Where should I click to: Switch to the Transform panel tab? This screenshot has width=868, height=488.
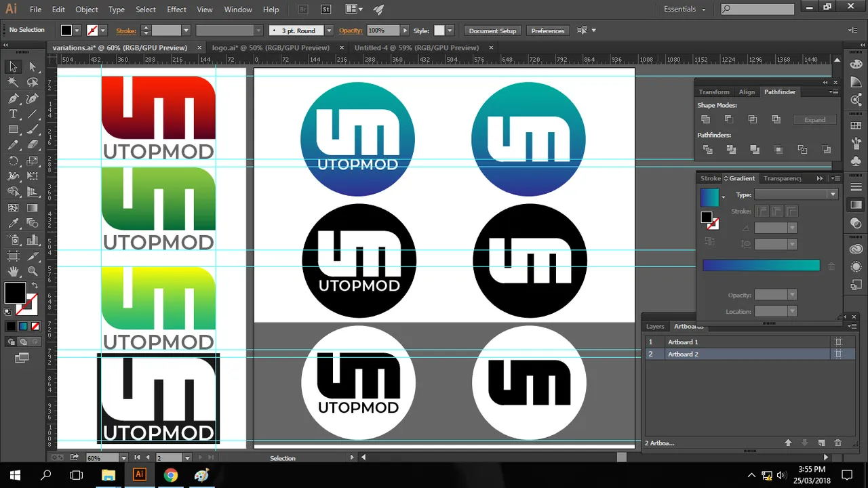[x=714, y=91]
